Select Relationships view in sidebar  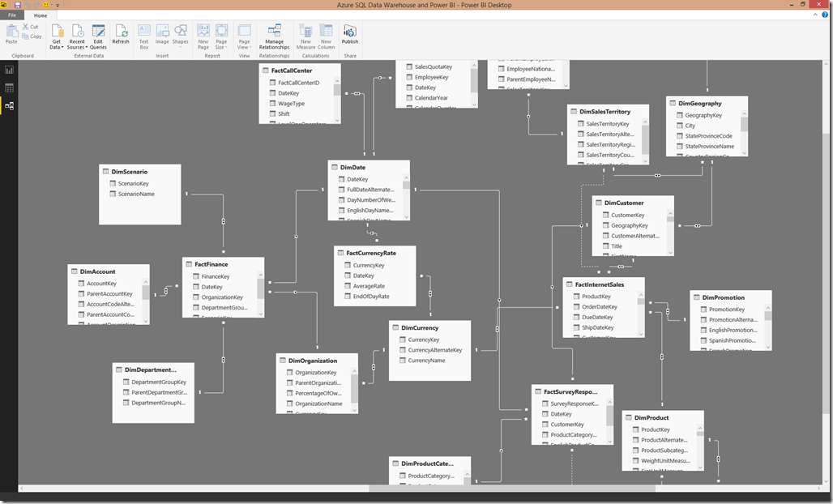click(9, 105)
